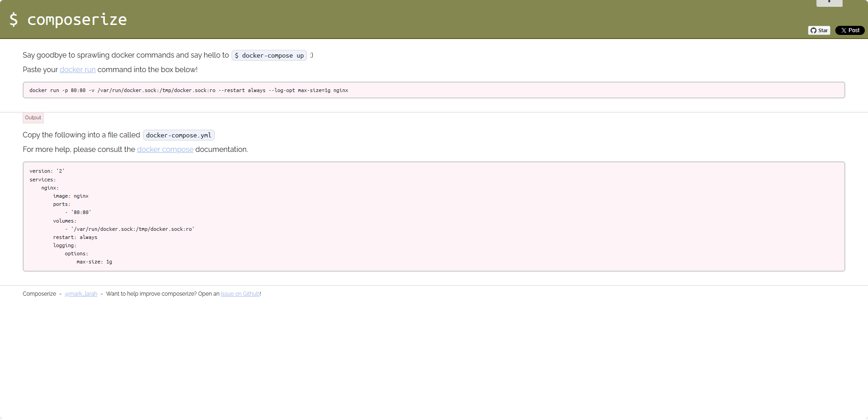Click the "restart: always" line in the output
The image size is (868, 419).
point(75,237)
